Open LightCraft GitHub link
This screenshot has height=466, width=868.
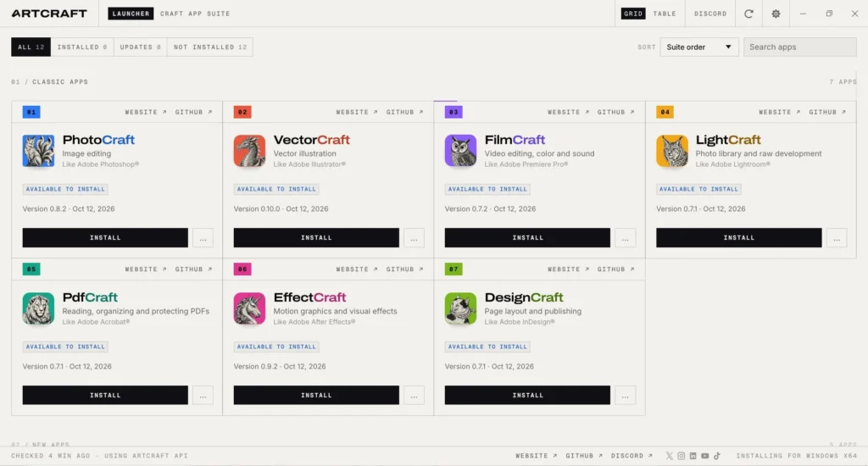(x=827, y=112)
